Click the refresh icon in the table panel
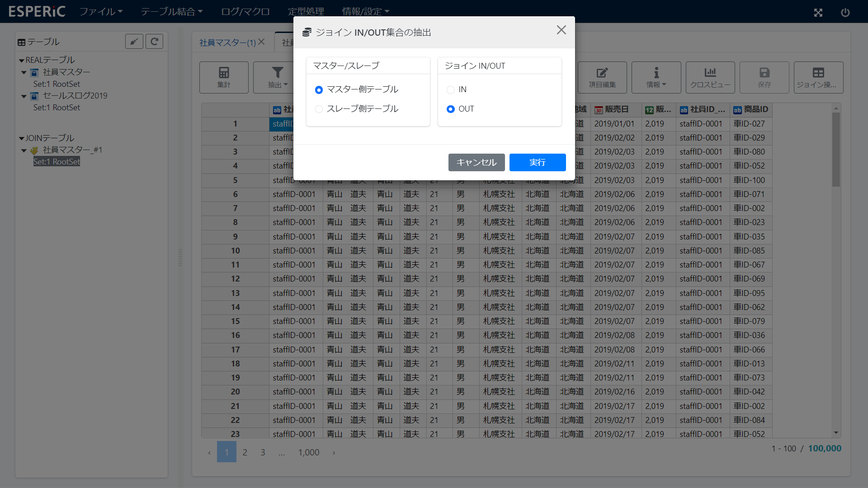Image resolution: width=868 pixels, height=488 pixels. tap(154, 42)
